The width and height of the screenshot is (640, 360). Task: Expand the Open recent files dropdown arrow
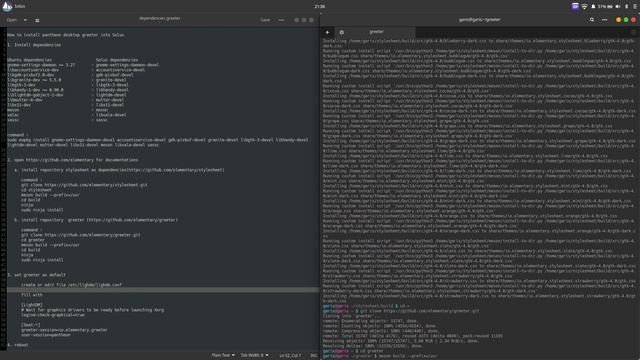[x=25, y=20]
